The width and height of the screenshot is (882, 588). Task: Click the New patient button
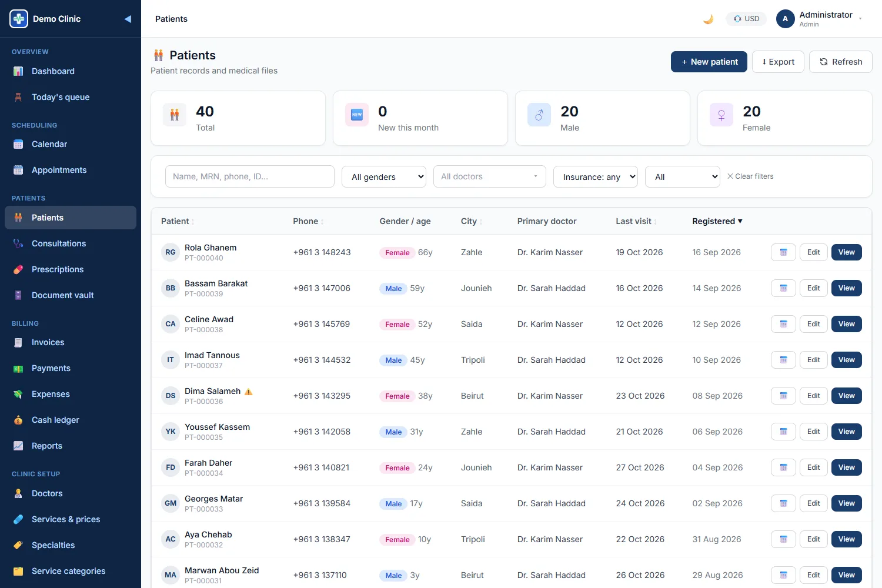pos(709,62)
